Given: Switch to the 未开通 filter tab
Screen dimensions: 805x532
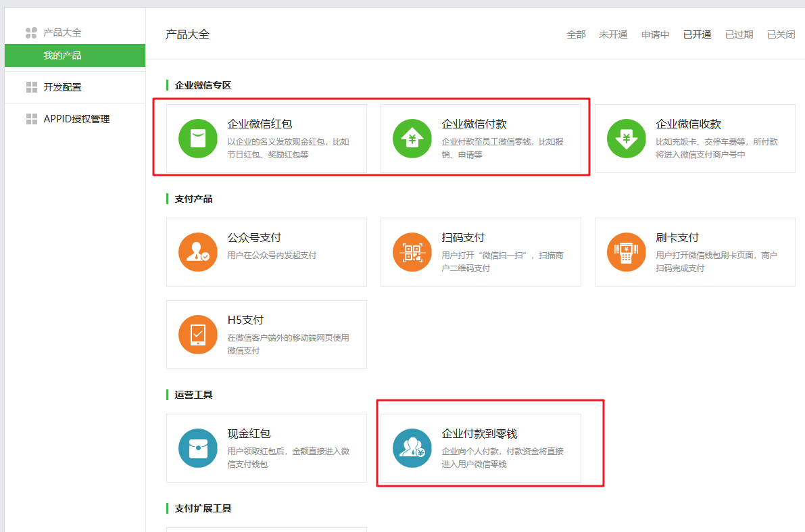Looking at the screenshot, I should 613,34.
